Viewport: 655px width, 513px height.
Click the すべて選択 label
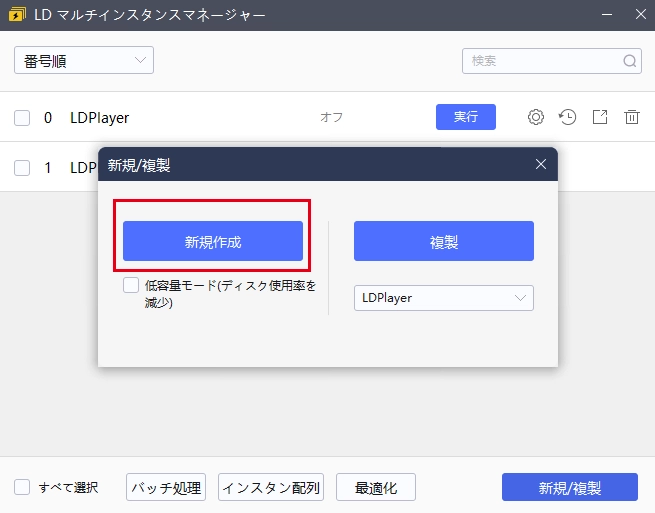pos(68,488)
